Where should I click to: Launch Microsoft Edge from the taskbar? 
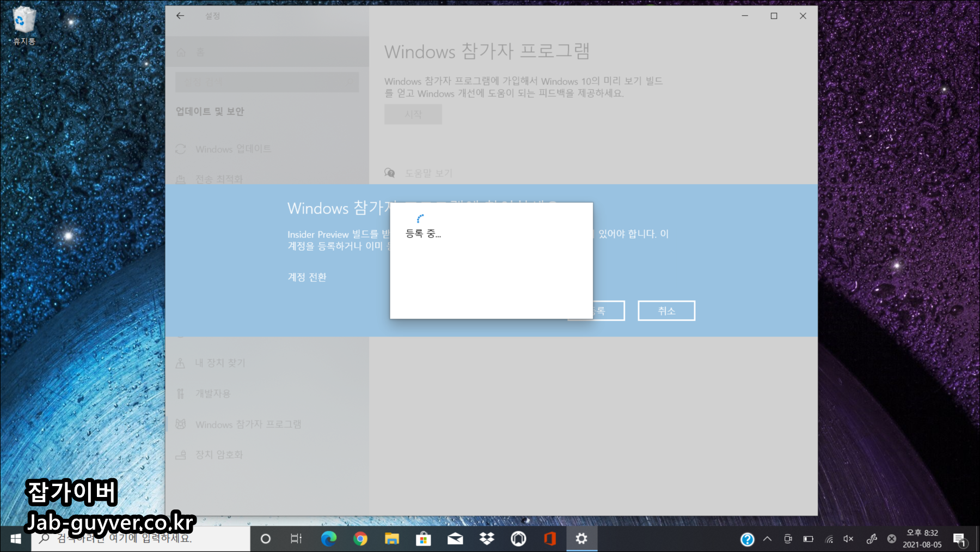point(328,539)
